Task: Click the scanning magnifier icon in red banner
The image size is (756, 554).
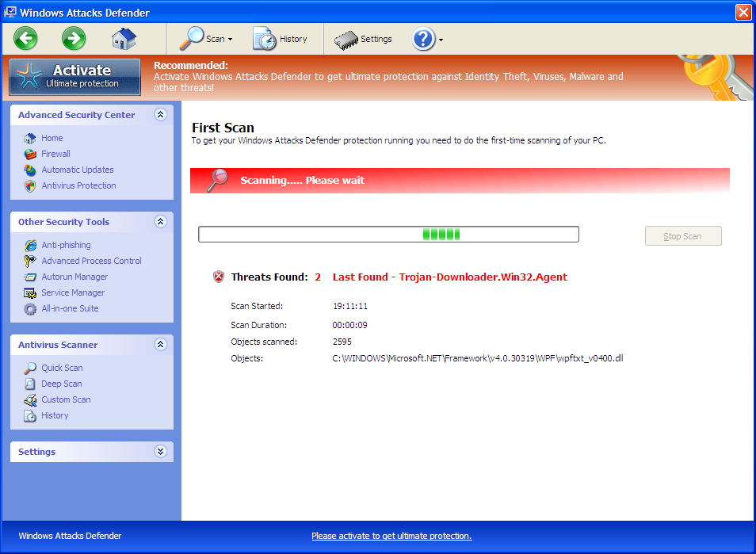Action: click(217, 181)
